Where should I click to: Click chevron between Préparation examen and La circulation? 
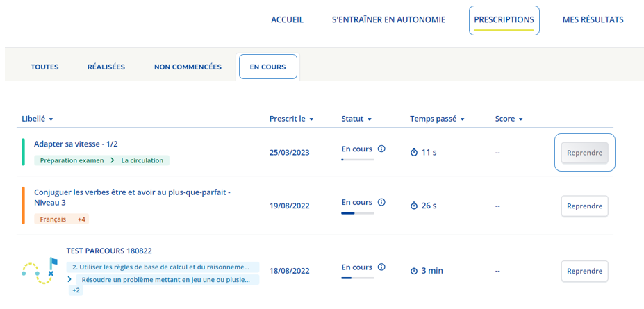[112, 160]
